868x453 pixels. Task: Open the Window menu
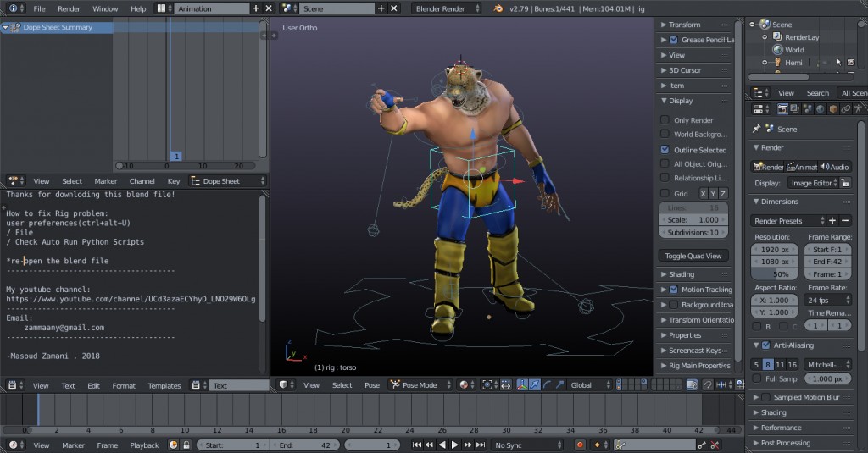pos(105,8)
